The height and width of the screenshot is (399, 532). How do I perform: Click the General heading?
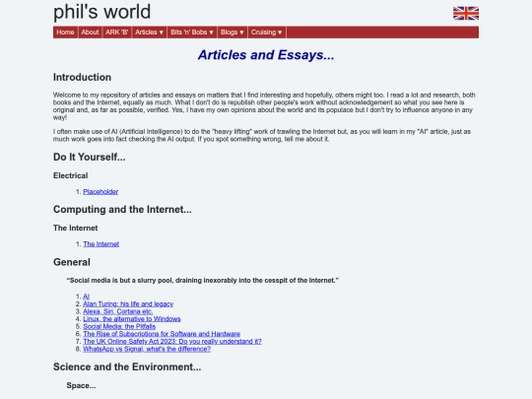pos(72,262)
